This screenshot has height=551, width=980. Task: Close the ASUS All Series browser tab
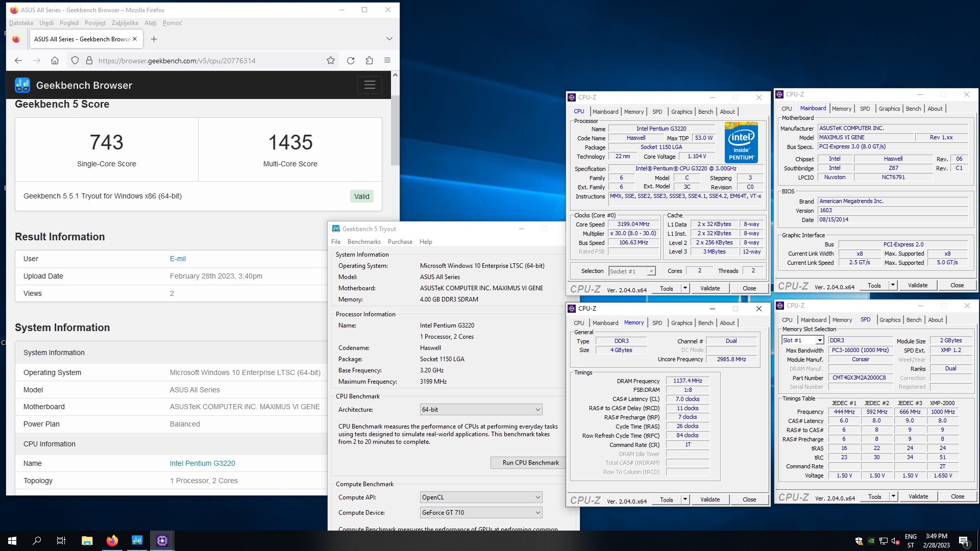coord(135,39)
